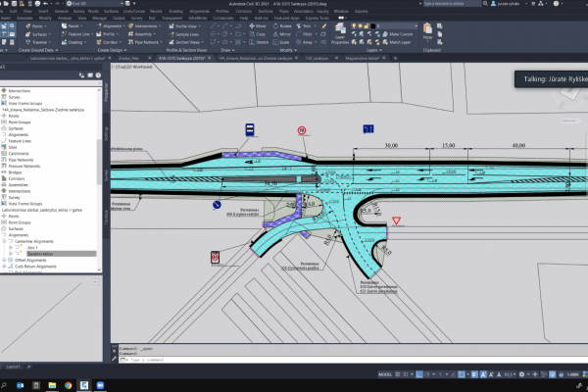Click the Erase tool icon in Modify panel

click(324, 25)
